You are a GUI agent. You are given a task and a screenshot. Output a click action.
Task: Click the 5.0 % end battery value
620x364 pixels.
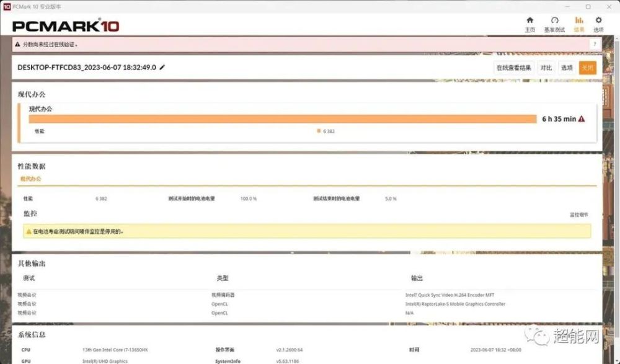[391, 198]
